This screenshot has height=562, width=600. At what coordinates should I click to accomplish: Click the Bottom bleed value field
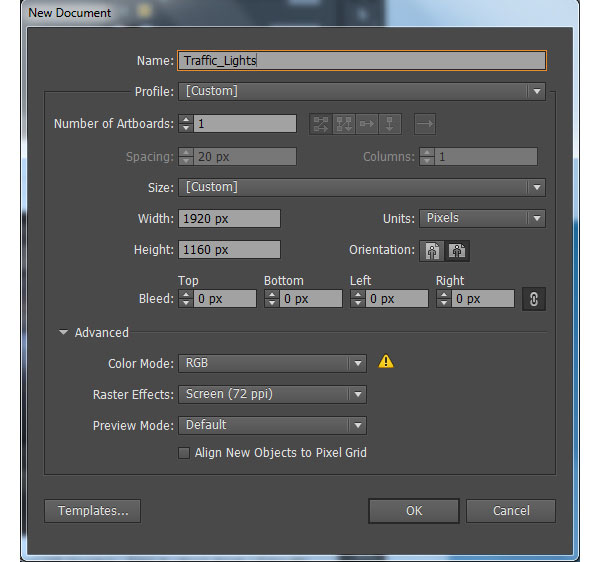(x=311, y=298)
